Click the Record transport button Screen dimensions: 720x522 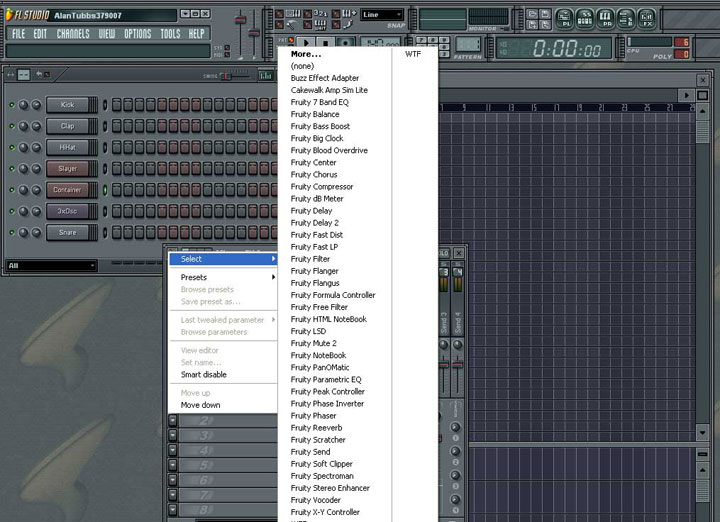pyautogui.click(x=345, y=43)
